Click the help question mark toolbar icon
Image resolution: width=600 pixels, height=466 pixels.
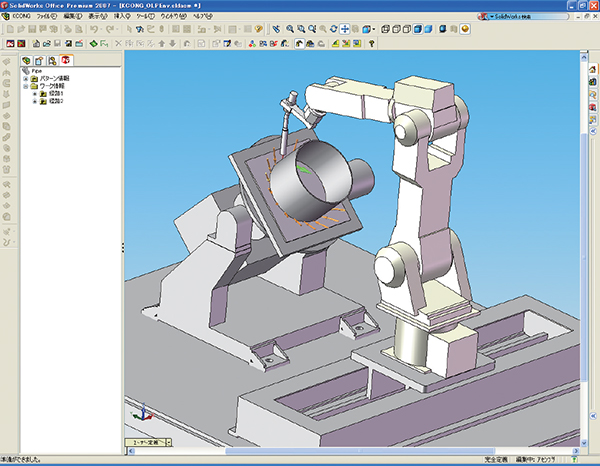(259, 30)
